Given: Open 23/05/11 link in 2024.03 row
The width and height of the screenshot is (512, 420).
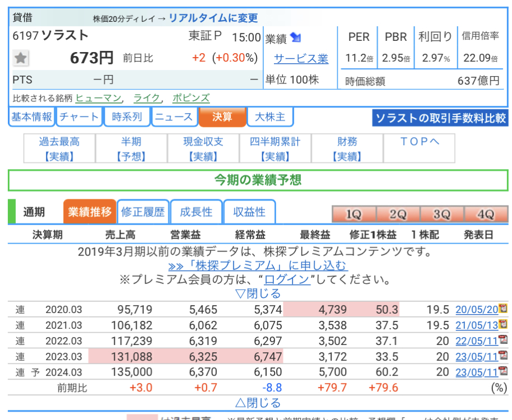Looking at the screenshot, I should pos(477,372).
